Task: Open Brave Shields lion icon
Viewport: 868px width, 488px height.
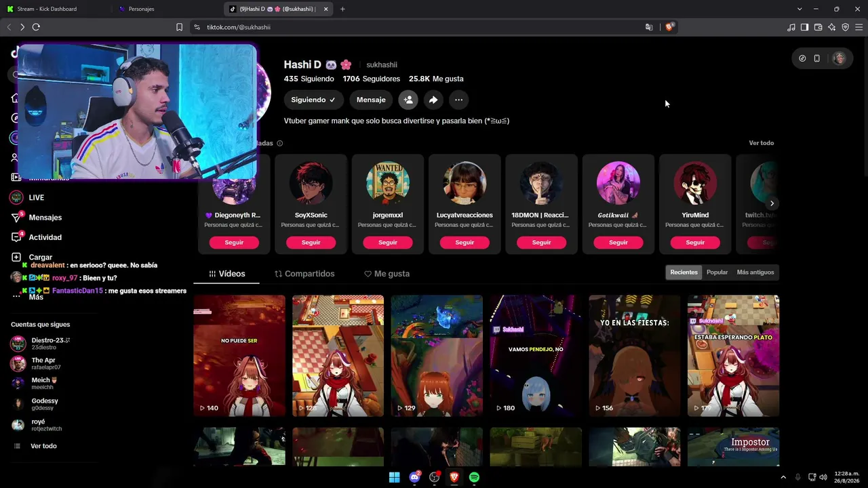Action: (x=669, y=27)
